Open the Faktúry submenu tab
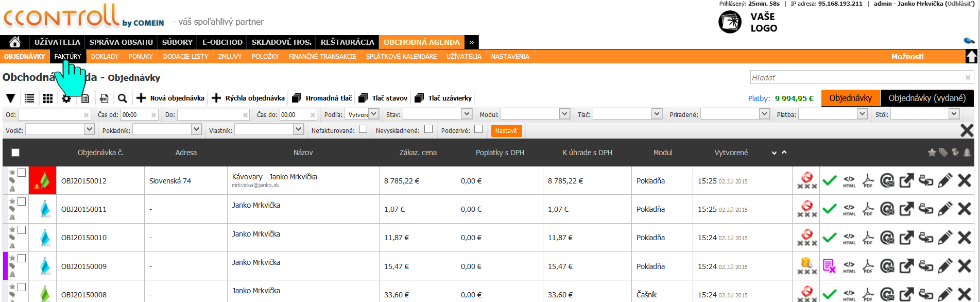The width and height of the screenshot is (980, 302). click(x=67, y=57)
